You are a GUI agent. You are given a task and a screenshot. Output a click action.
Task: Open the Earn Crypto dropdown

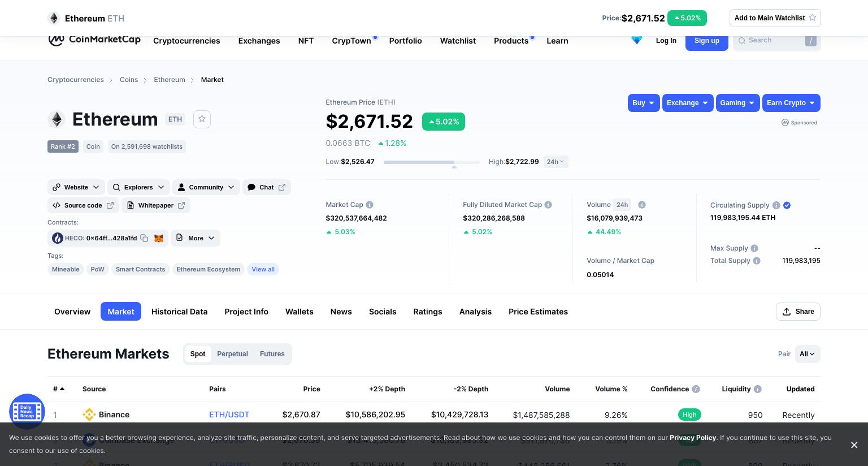coord(791,103)
